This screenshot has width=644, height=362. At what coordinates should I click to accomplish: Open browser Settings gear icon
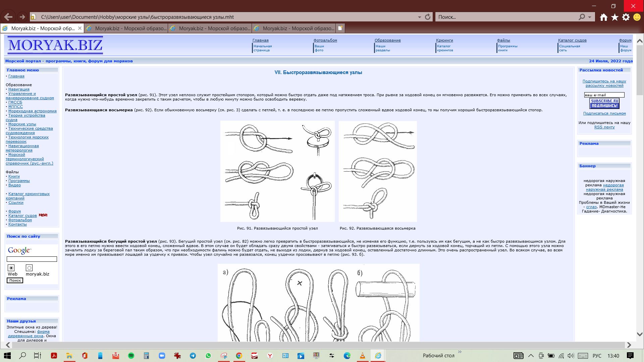point(626,17)
